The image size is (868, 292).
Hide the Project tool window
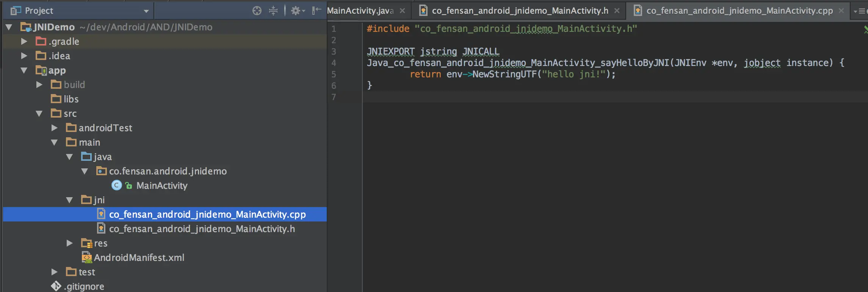(316, 11)
